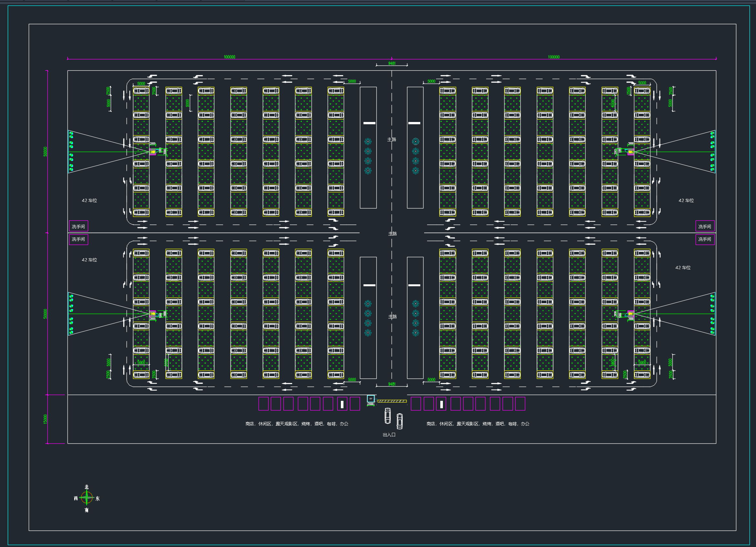The height and width of the screenshot is (547, 756).
Task: Select the 9481 dimension above the north road
Action: click(392, 63)
